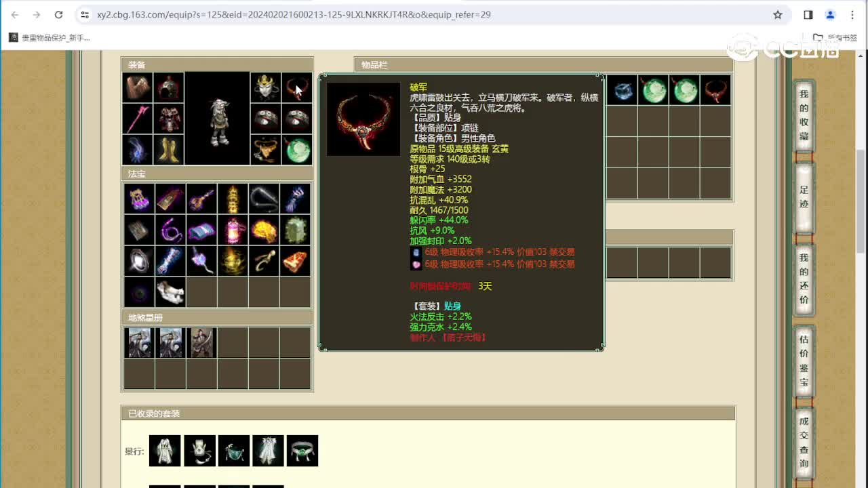
Task: Click the character model preview
Action: 217,119
